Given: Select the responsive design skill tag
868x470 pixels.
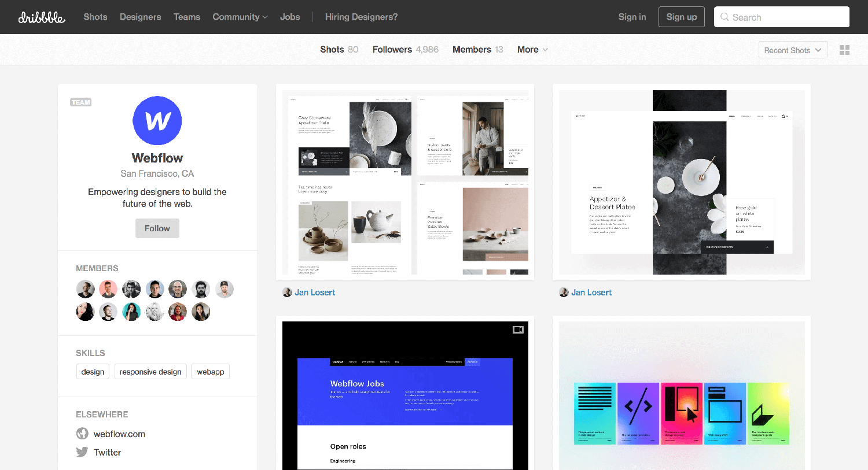Looking at the screenshot, I should point(150,372).
